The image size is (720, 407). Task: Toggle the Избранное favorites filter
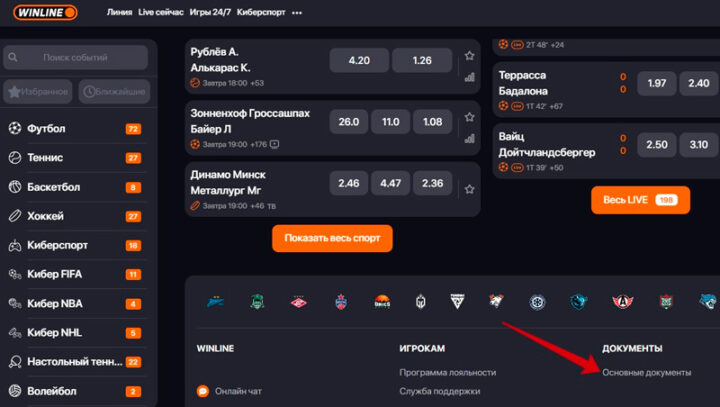click(38, 92)
